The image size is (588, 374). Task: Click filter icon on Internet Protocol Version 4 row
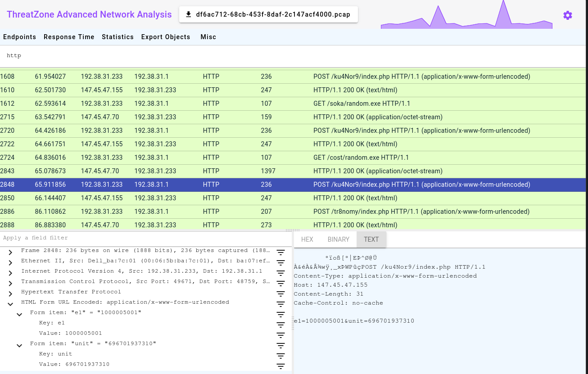point(281,273)
